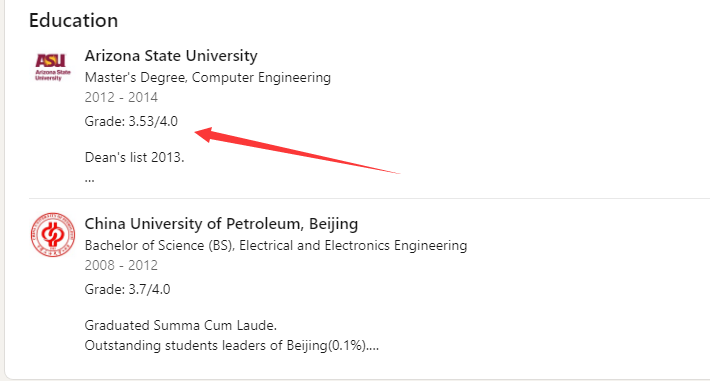
Task: Click the divider line between education entries
Action: pos(369,198)
